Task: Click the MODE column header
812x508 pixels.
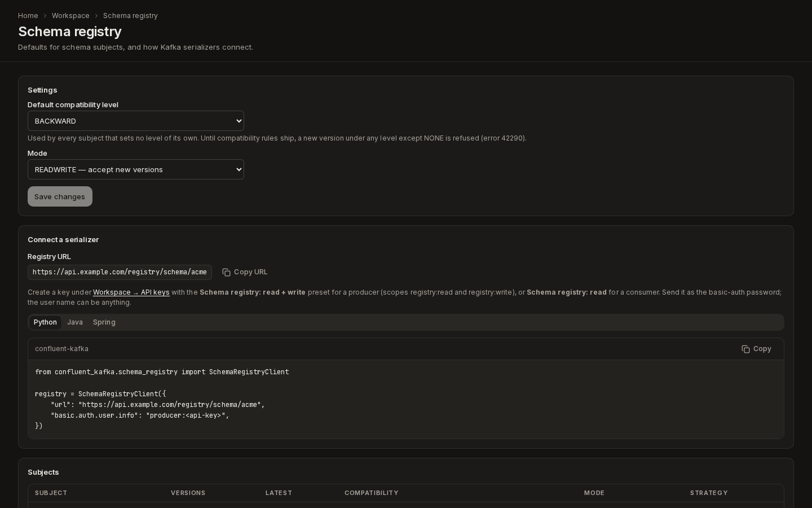Action: pyautogui.click(x=594, y=493)
